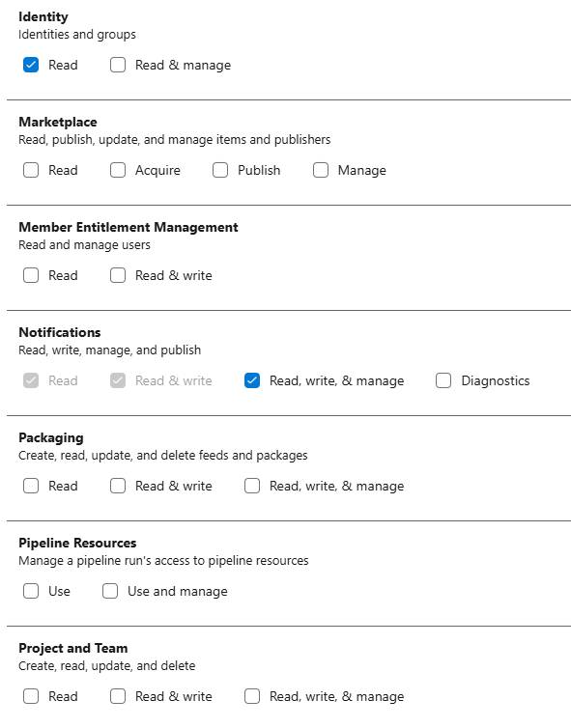The image size is (571, 728).
Task: Enable Pipeline Resources Use scope
Action: [x=31, y=591]
